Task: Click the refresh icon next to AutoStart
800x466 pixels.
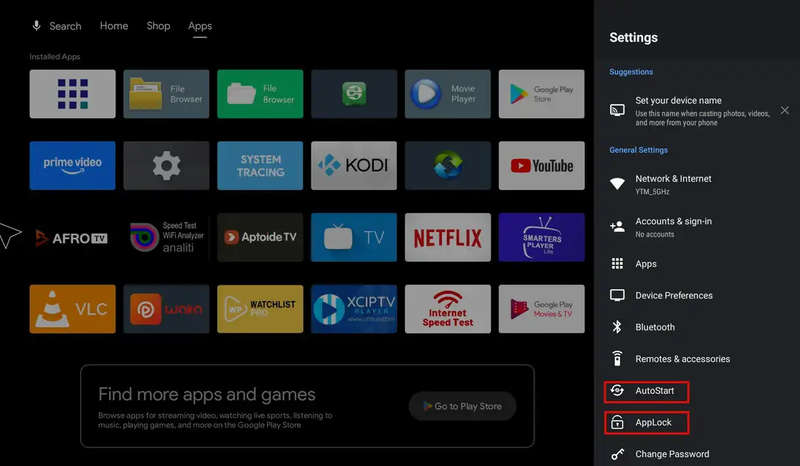Action: (x=617, y=390)
